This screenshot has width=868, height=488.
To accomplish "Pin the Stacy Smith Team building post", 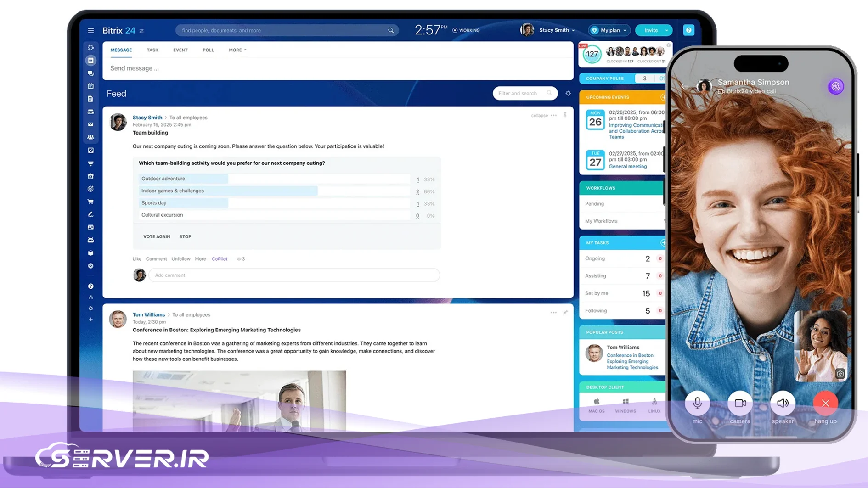I will pyautogui.click(x=565, y=115).
